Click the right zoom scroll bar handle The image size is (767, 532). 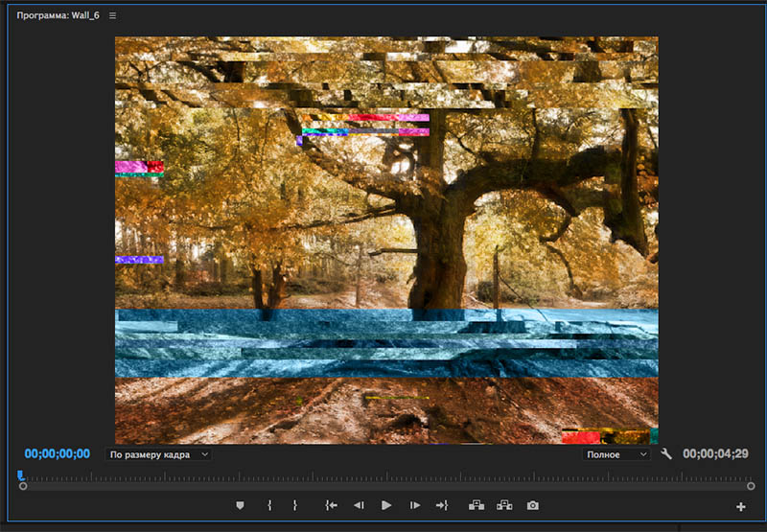[x=751, y=487]
